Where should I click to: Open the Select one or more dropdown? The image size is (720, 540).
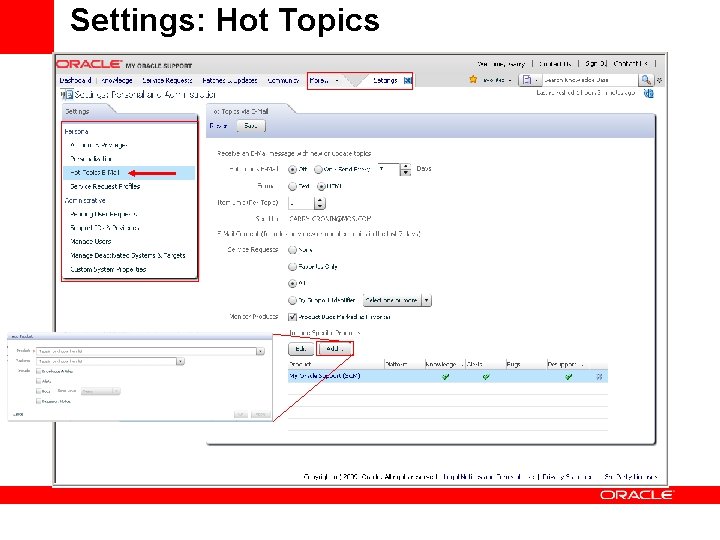(x=397, y=300)
